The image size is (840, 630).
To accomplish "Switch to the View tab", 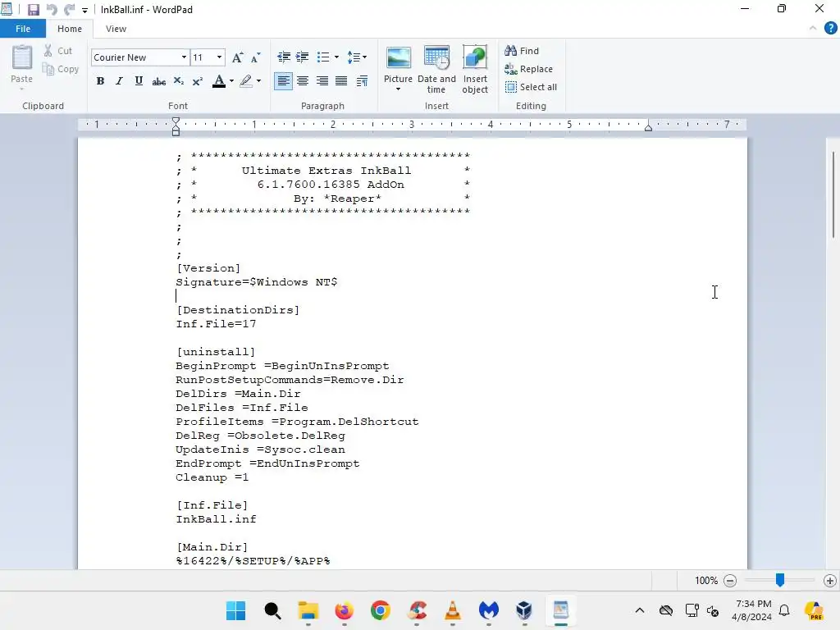I will (x=116, y=29).
